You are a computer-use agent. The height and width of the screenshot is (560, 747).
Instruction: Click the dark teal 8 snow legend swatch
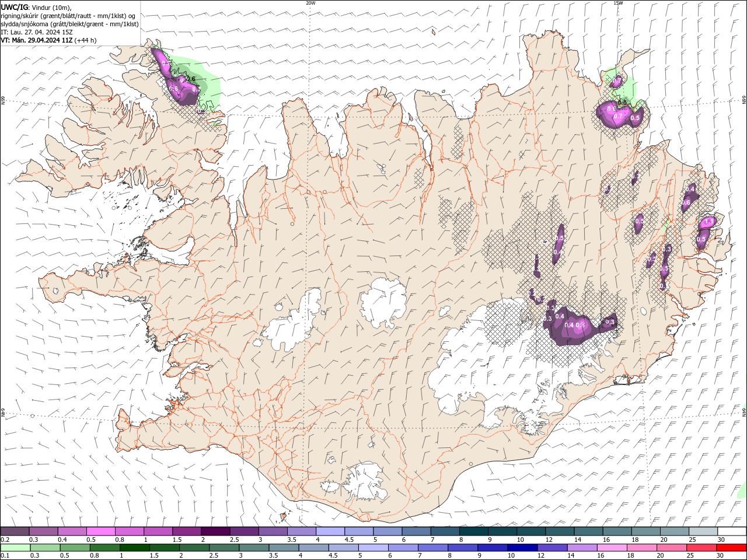point(474,531)
